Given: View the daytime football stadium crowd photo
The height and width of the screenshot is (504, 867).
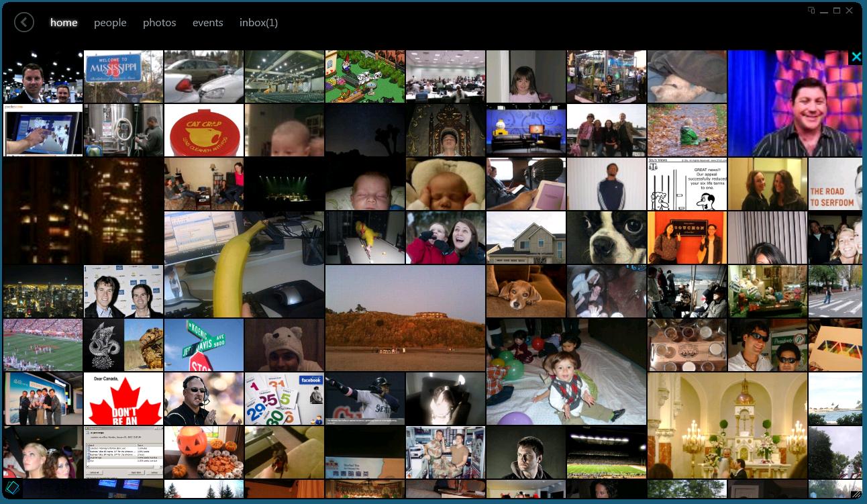Looking at the screenshot, I should (x=43, y=345).
